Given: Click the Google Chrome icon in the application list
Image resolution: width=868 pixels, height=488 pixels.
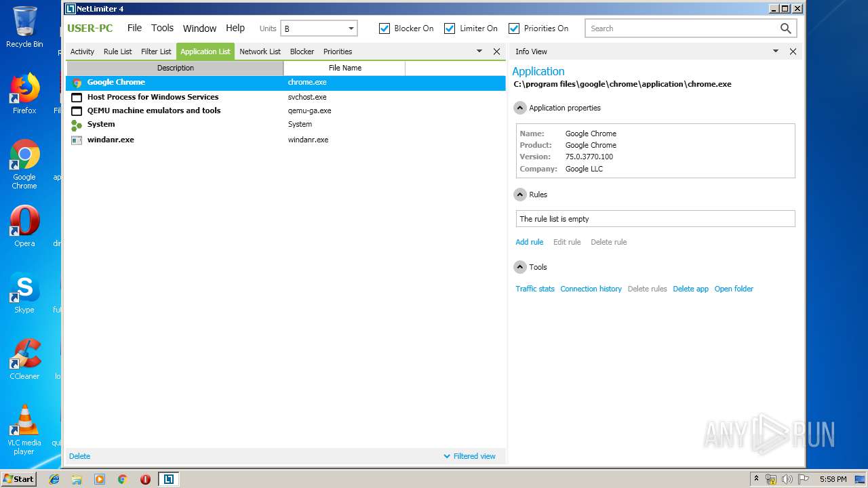Looking at the screenshot, I should click(x=77, y=83).
